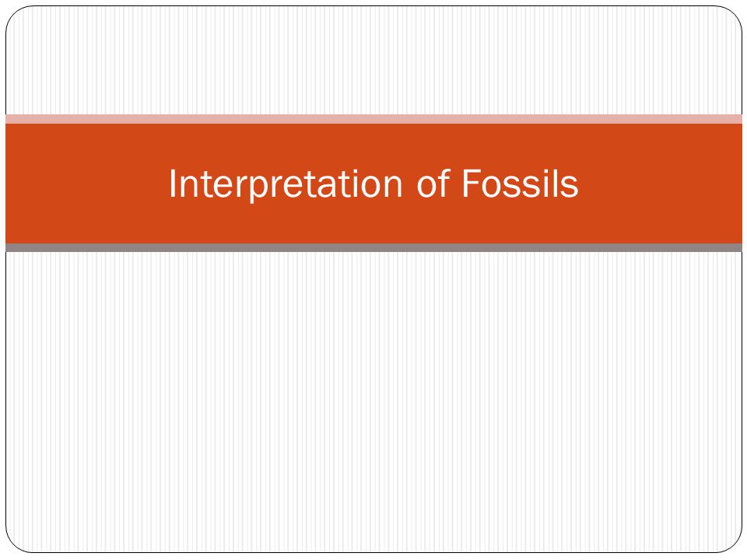Click the space between "of" and "Fossils"

click(456, 184)
